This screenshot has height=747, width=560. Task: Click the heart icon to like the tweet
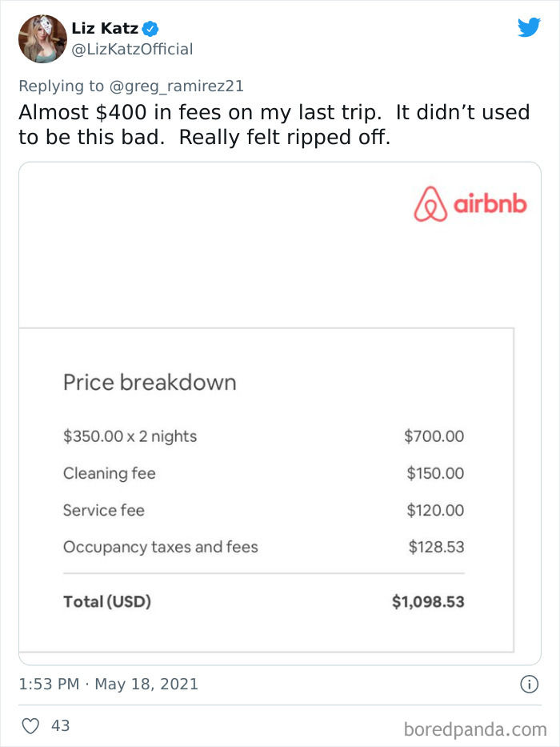point(30,726)
